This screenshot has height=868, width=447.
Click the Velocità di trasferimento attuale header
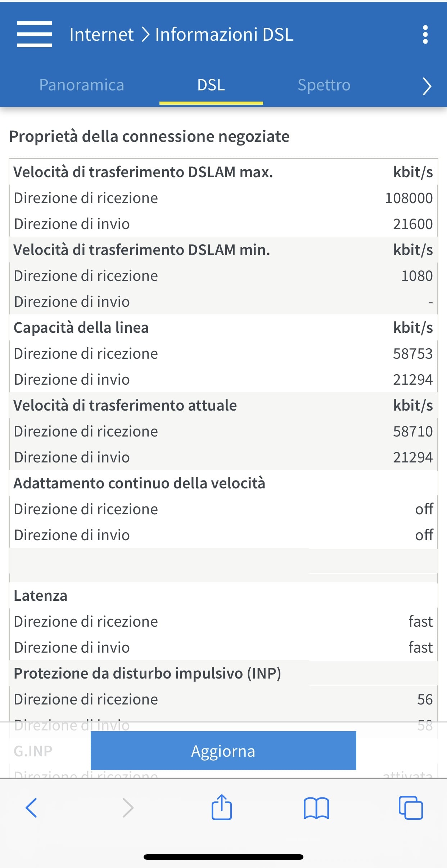[125, 406]
